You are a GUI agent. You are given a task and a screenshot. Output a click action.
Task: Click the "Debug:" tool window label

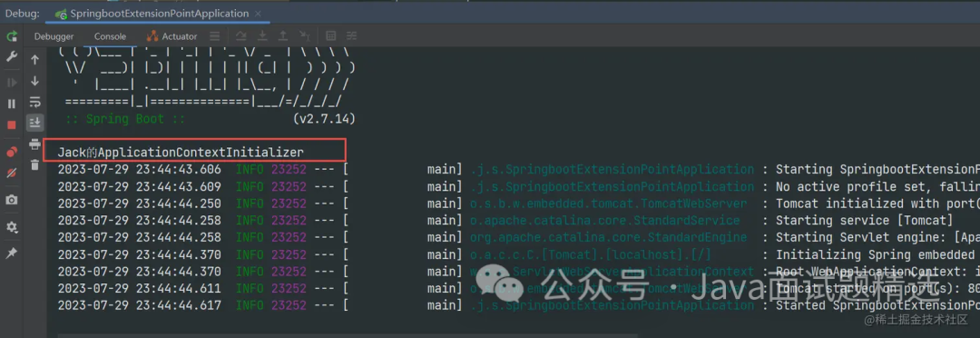coord(23,13)
